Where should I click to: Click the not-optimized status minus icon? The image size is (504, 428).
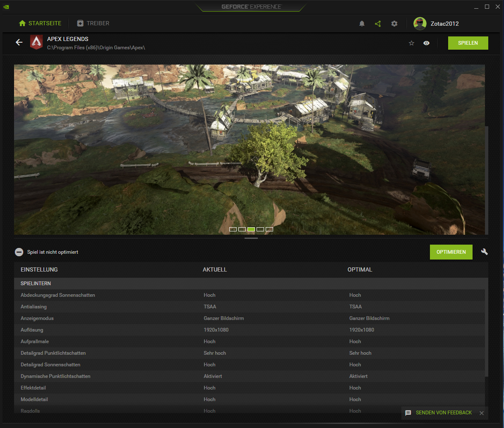click(19, 252)
